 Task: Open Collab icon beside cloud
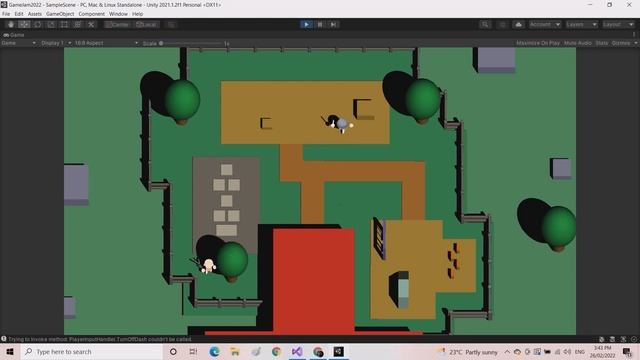pos(502,24)
